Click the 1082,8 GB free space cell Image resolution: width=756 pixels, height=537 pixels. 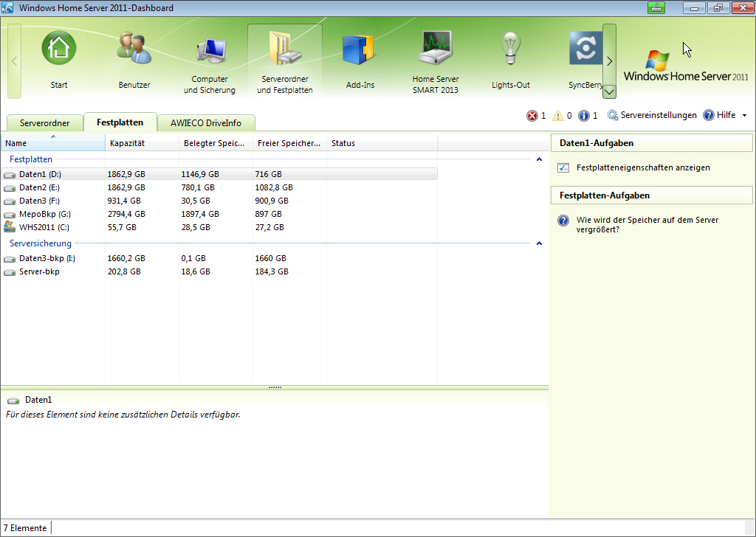click(274, 188)
